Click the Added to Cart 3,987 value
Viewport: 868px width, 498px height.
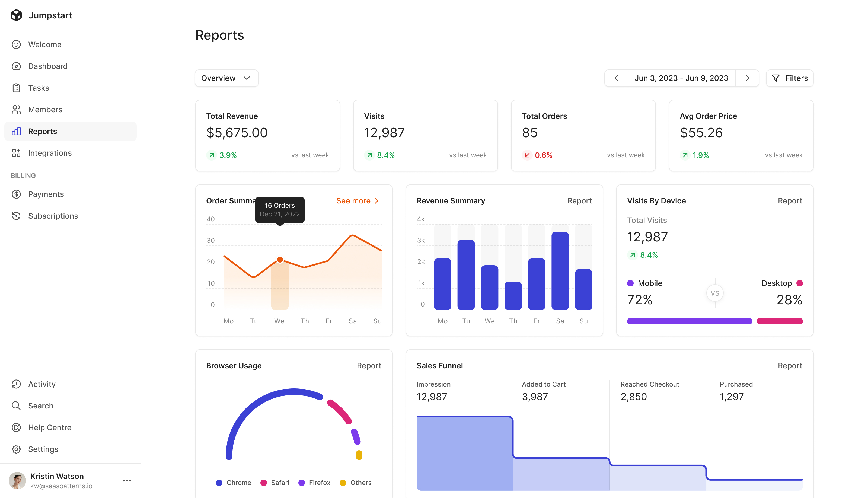[x=535, y=397]
